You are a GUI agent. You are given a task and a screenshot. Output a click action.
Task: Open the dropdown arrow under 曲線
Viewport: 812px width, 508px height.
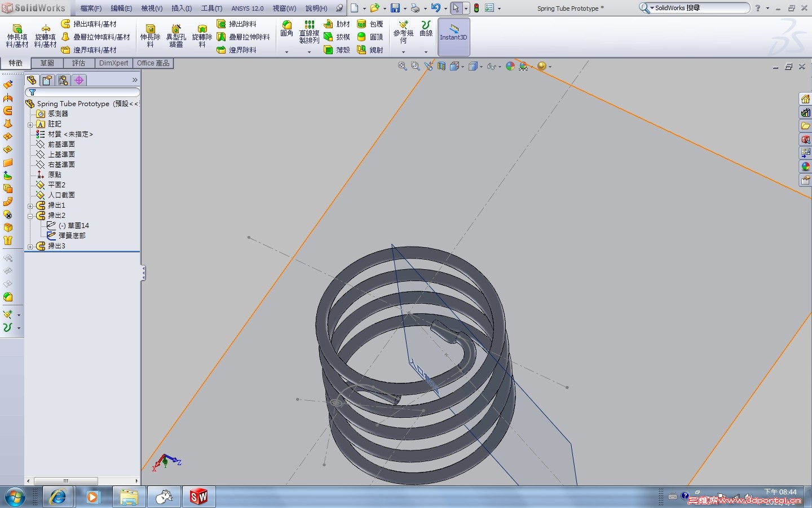point(426,52)
